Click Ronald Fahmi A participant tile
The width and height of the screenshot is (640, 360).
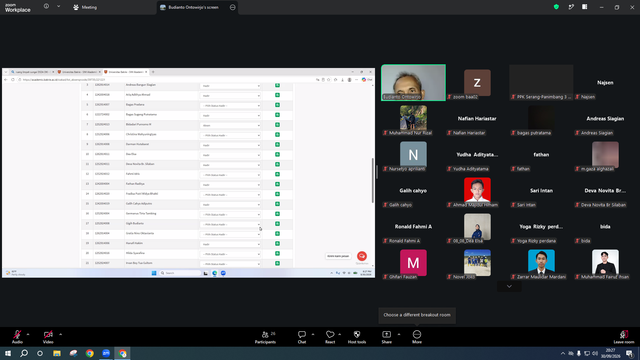click(413, 227)
